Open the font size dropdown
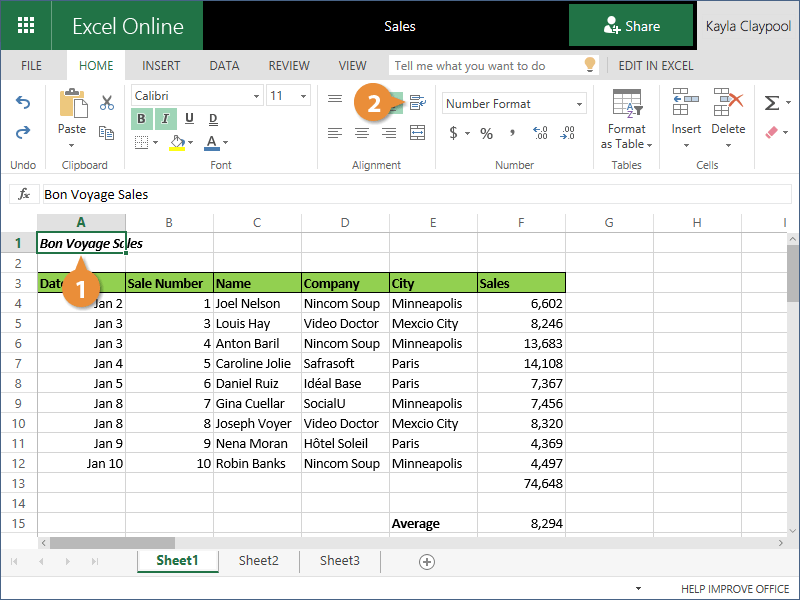 pos(304,96)
